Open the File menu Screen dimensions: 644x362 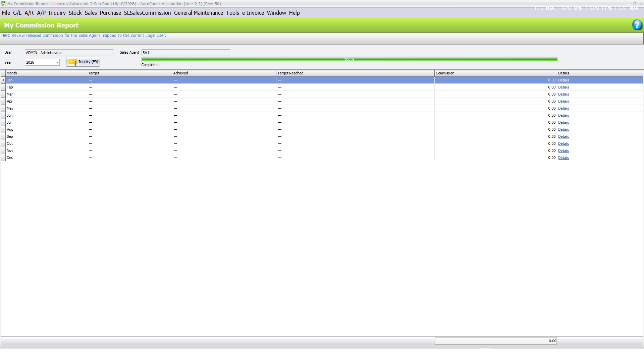[x=6, y=13]
